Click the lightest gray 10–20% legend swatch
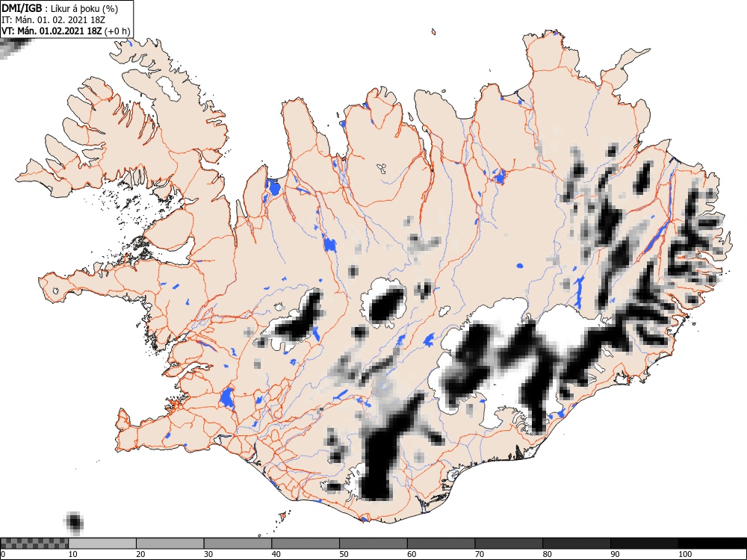747x560 pixels. tap(102, 544)
